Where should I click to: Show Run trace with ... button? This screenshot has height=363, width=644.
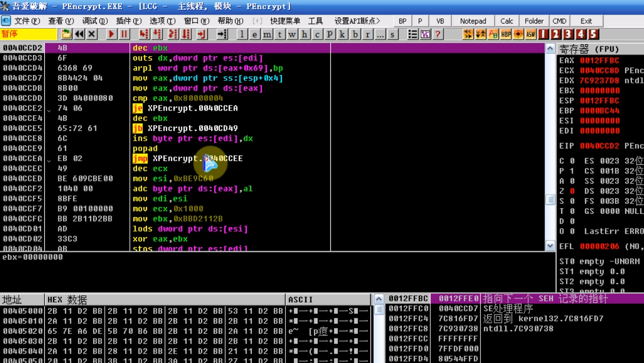(x=380, y=34)
